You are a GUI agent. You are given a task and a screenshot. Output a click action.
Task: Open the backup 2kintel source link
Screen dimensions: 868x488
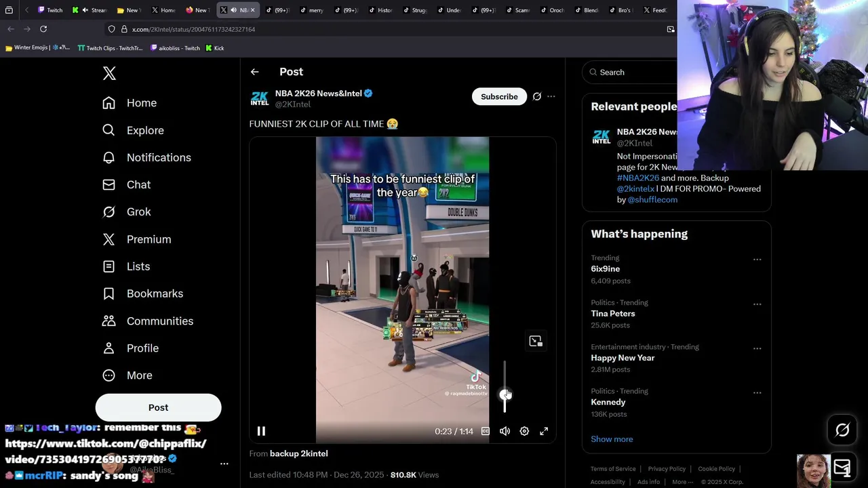pyautogui.click(x=298, y=453)
